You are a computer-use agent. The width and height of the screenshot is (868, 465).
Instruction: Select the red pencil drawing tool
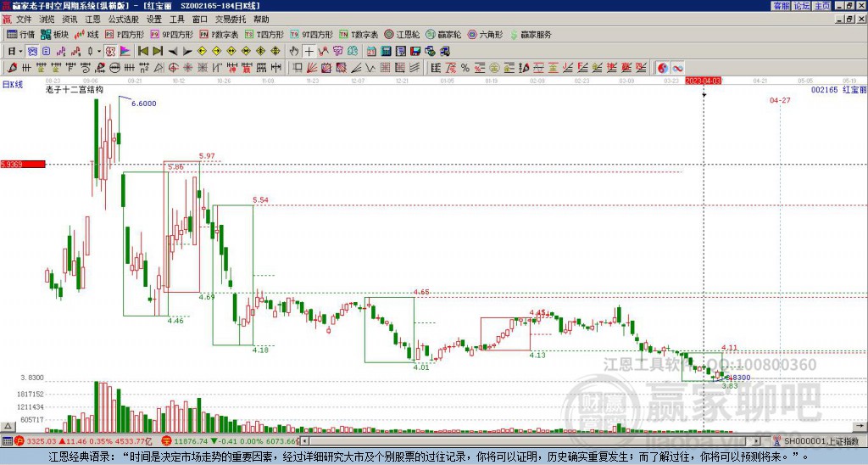[12, 68]
